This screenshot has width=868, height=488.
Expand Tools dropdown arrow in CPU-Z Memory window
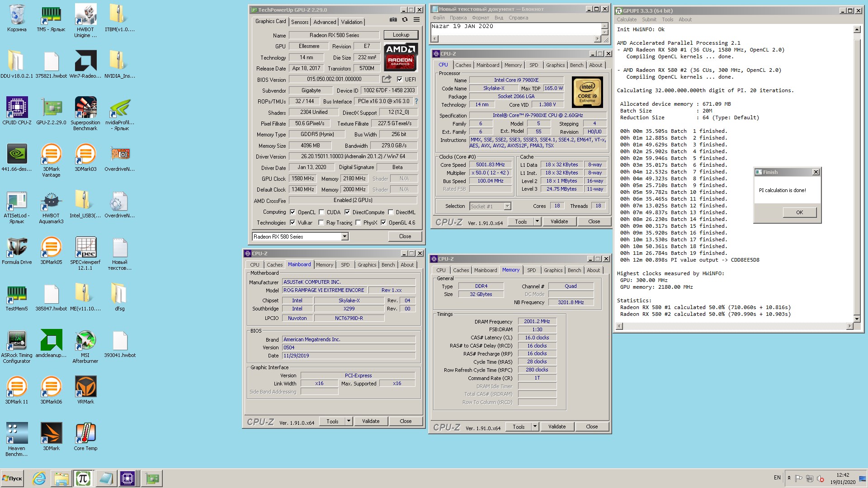click(x=535, y=427)
